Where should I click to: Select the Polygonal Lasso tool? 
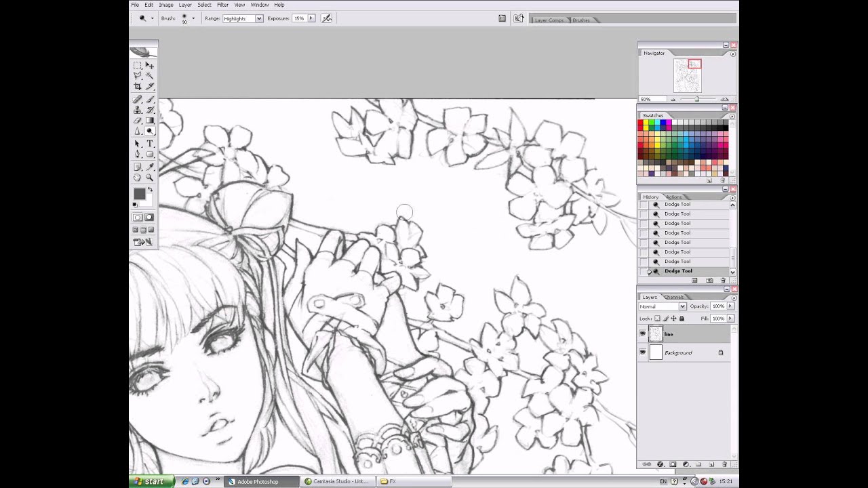point(138,76)
